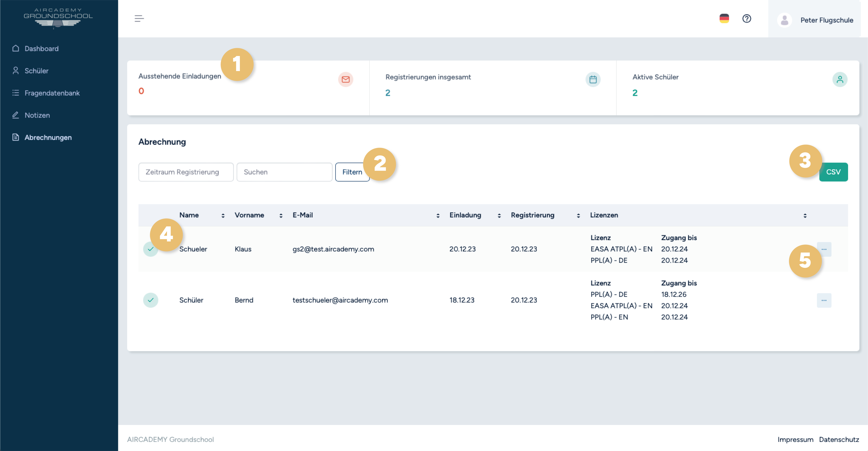Click the Suchen search field
This screenshot has height=451, width=868.
[x=284, y=172]
